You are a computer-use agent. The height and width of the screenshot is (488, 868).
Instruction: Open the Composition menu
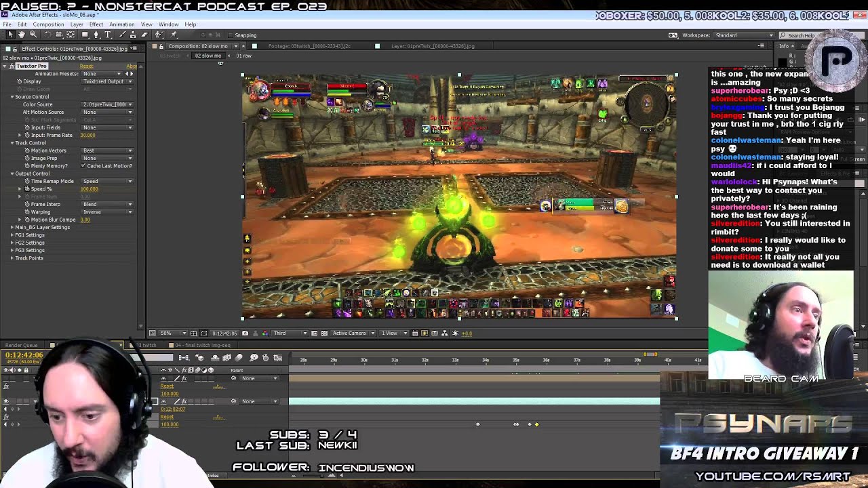48,24
